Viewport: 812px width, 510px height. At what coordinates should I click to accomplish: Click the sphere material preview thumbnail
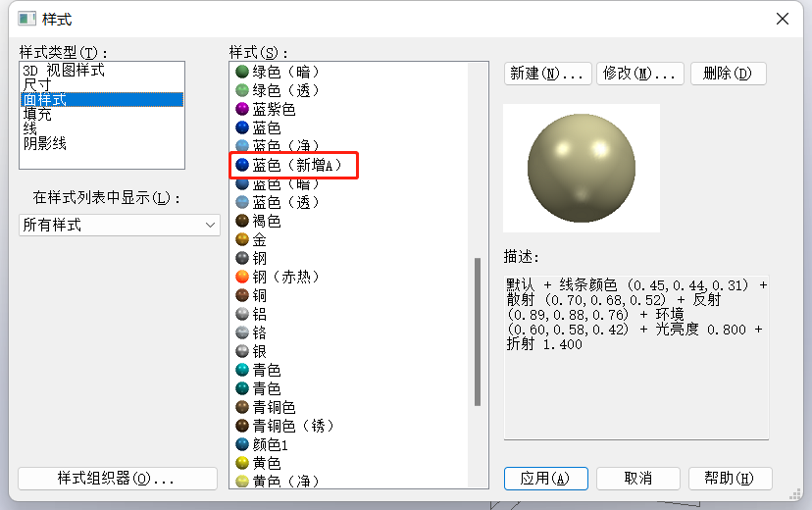point(582,169)
